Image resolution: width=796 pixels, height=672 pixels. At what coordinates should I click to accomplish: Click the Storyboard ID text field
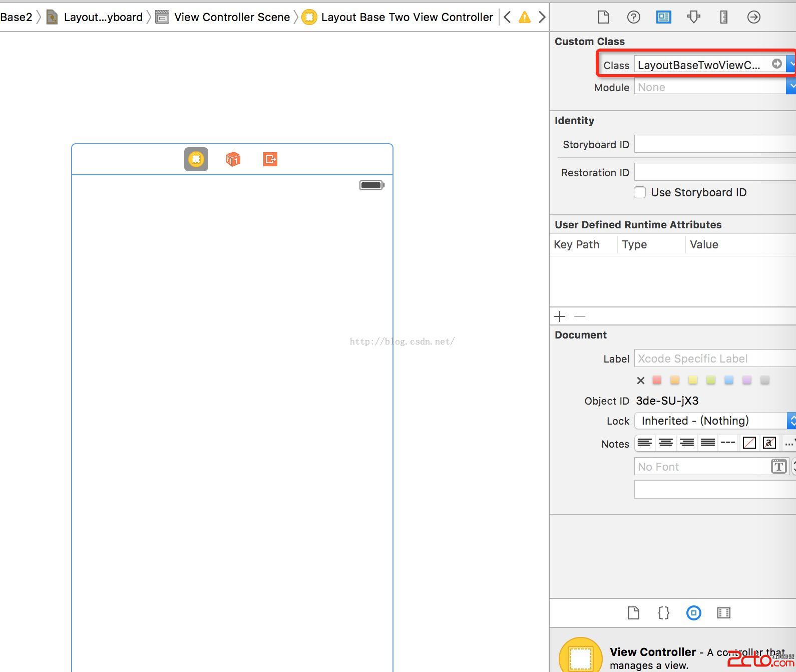pos(713,144)
